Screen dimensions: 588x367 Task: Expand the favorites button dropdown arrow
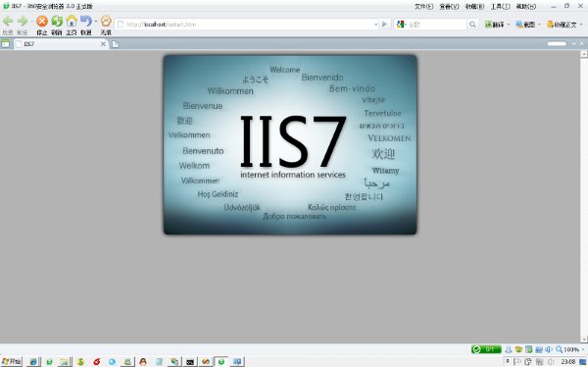(x=581, y=25)
